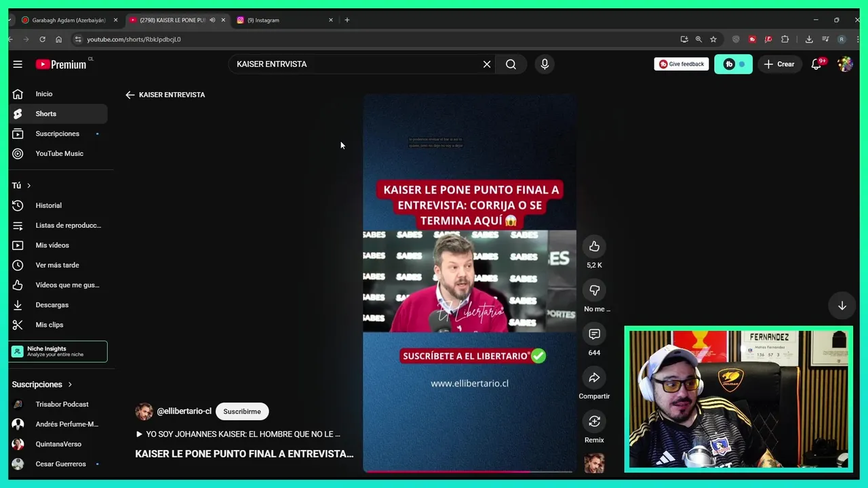Open the notifications bell
Screen dimensions: 868x488
click(816, 64)
